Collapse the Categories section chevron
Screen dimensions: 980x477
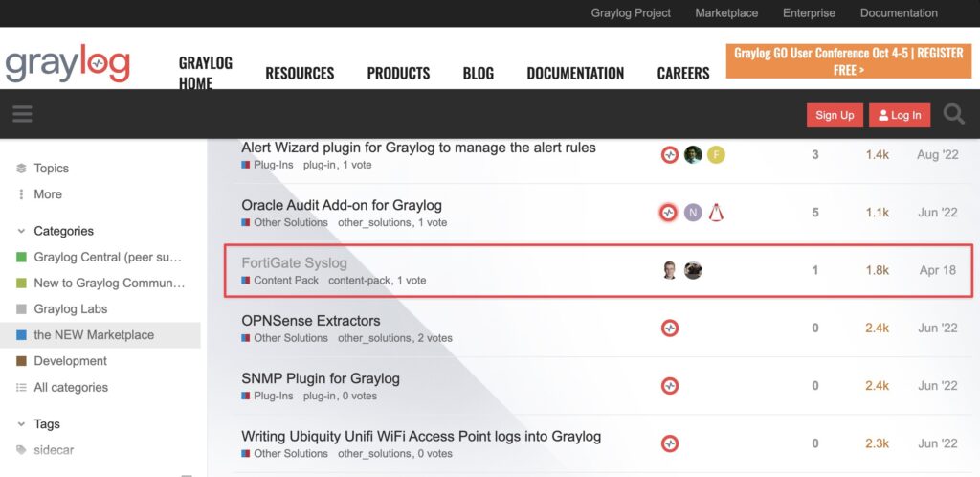22,231
